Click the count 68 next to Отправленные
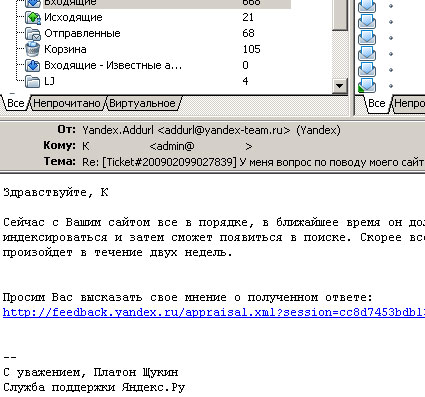The height and width of the screenshot is (397, 425). [248, 33]
